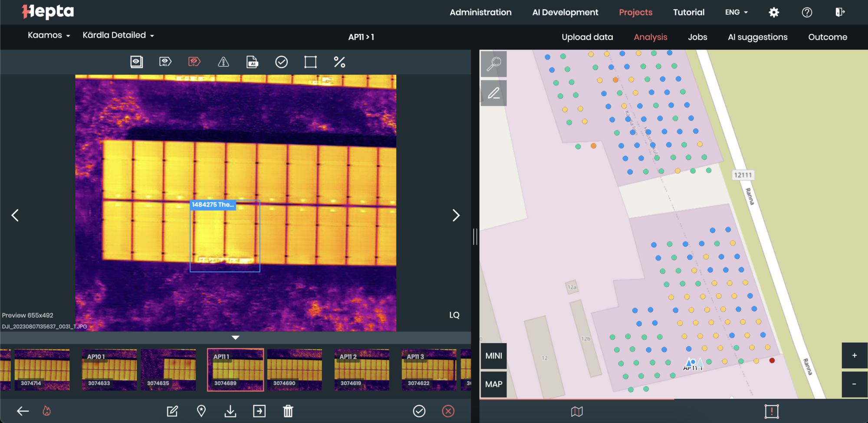
Task: Open settings gear in header
Action: click(x=774, y=12)
